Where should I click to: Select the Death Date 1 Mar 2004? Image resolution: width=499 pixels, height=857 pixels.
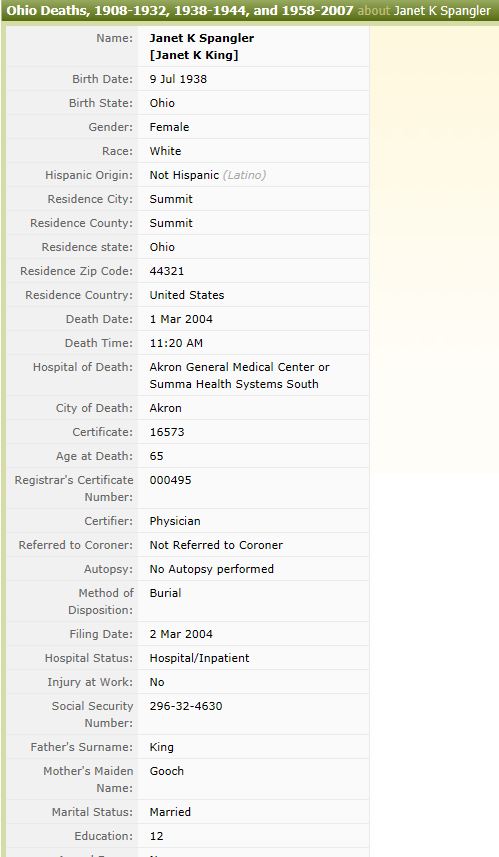pyautogui.click(x=181, y=319)
